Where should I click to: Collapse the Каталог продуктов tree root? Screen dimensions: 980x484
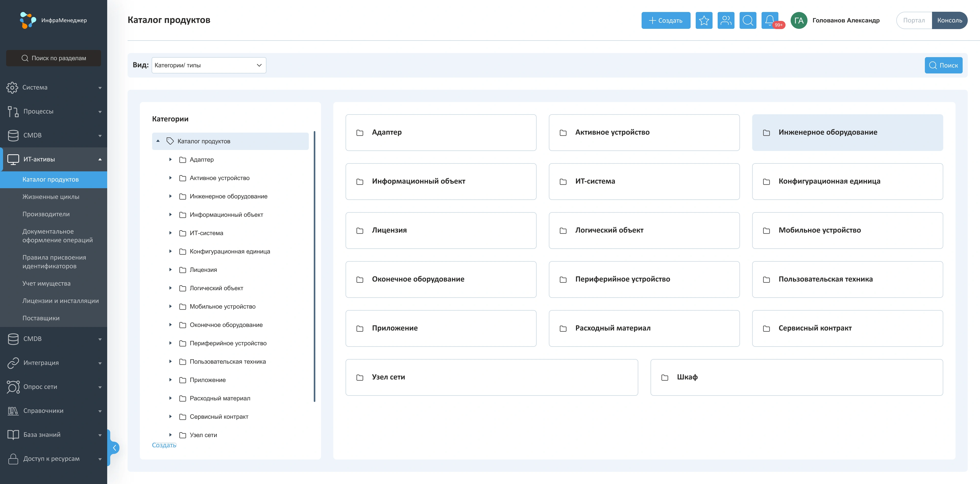pyautogui.click(x=158, y=141)
